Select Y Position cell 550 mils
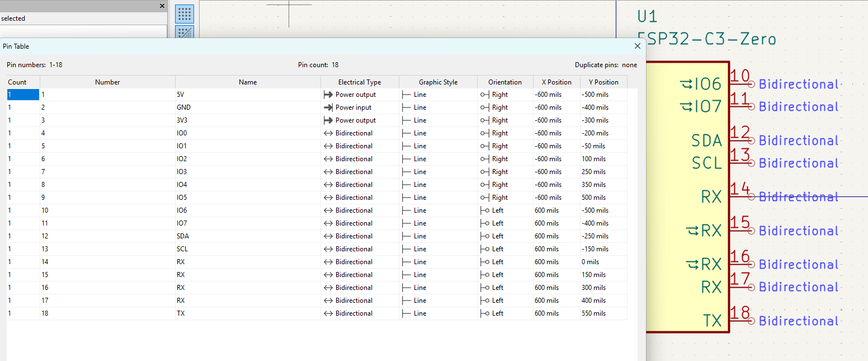 [x=603, y=313]
